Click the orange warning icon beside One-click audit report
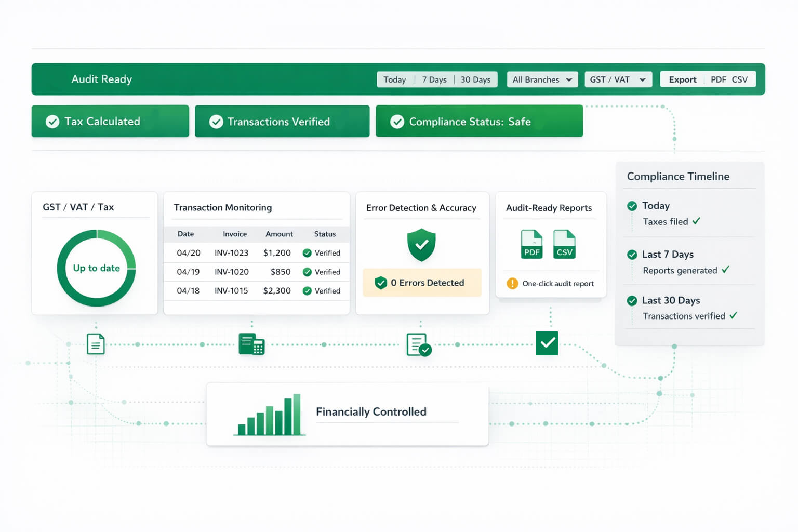This screenshot has width=798, height=532. 512,283
